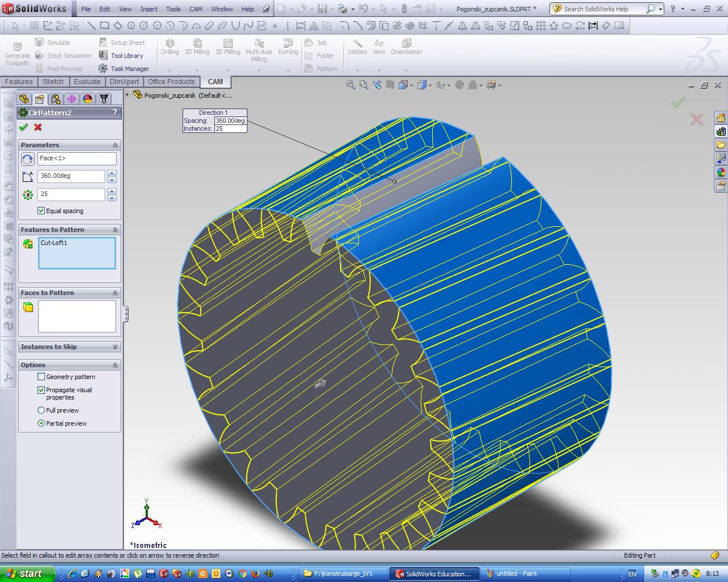The width and height of the screenshot is (728, 582).
Task: Click the reverse direction icon beside Face<1>
Action: coord(27,159)
